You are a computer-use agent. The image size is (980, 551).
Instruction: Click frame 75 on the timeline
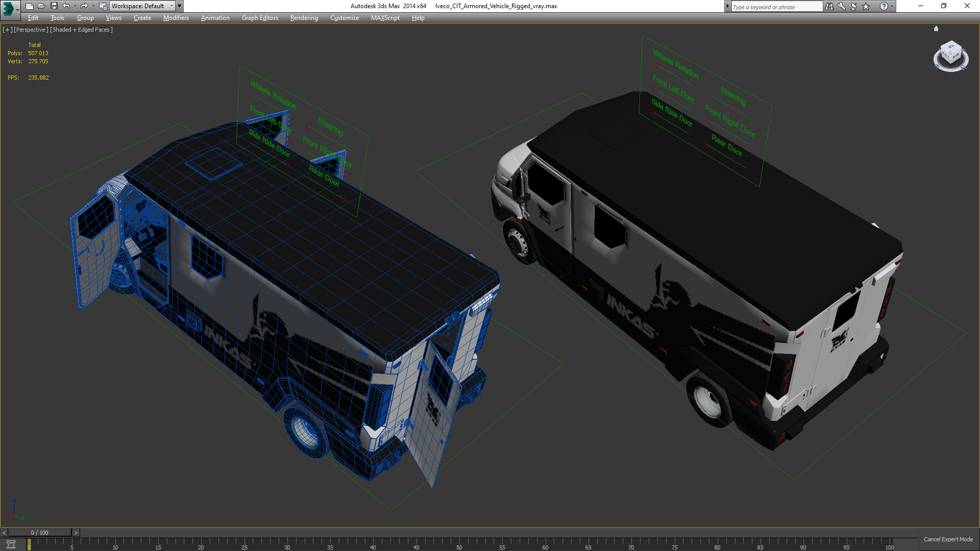674,547
